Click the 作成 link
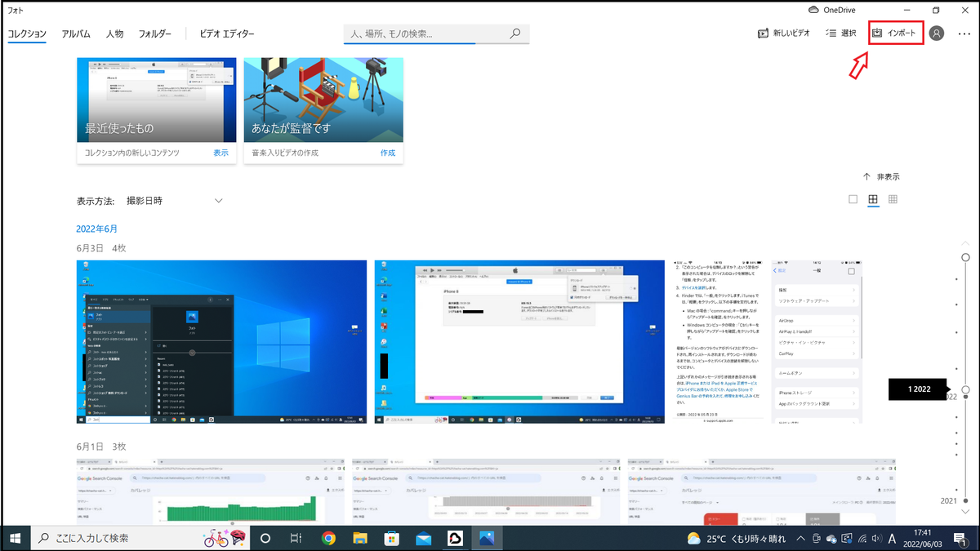 (387, 153)
